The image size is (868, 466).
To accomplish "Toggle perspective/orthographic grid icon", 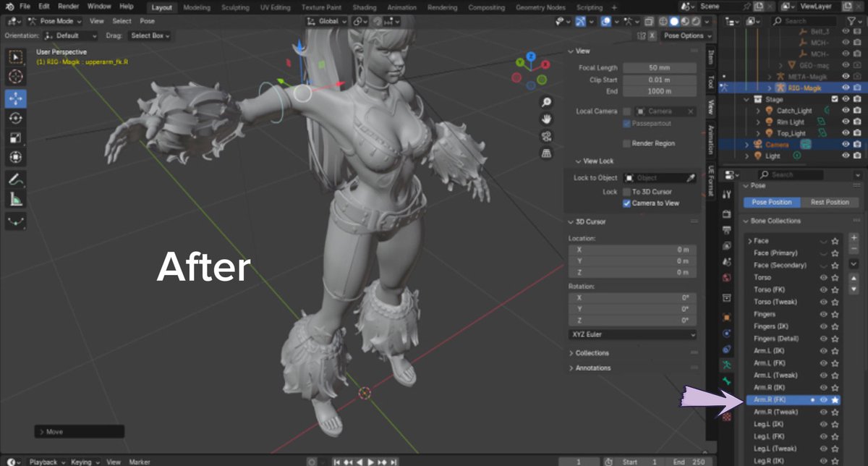I will click(547, 153).
